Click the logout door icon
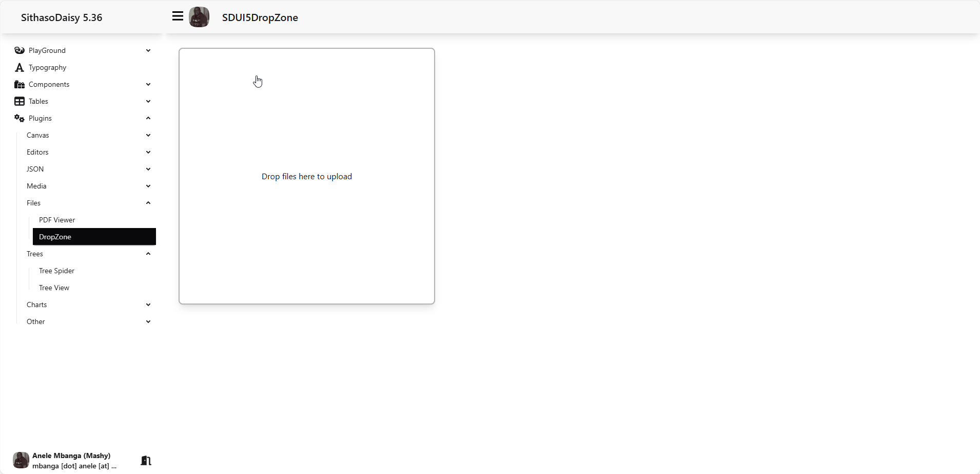Viewport: 980px width, 474px height. 146,460
